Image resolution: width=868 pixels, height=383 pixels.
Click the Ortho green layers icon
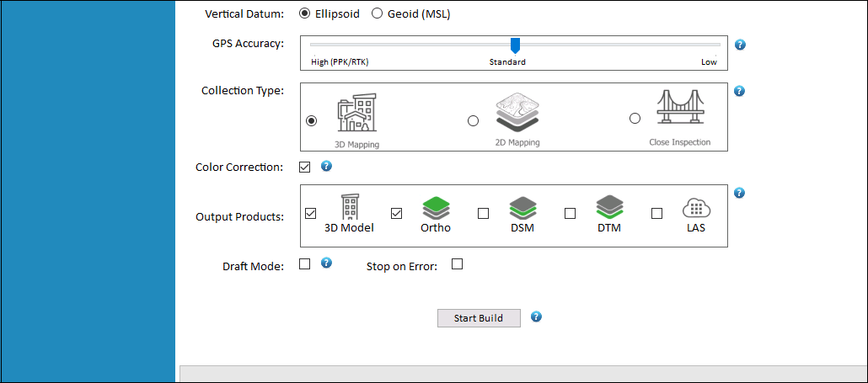click(x=437, y=209)
